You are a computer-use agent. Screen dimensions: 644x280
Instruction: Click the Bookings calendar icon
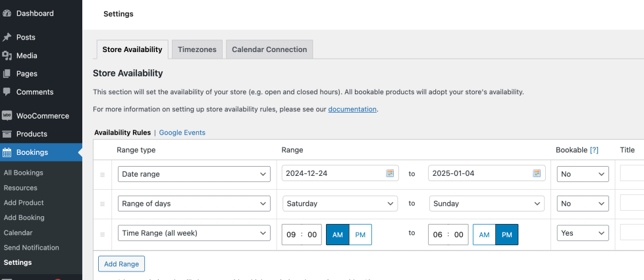(7, 152)
